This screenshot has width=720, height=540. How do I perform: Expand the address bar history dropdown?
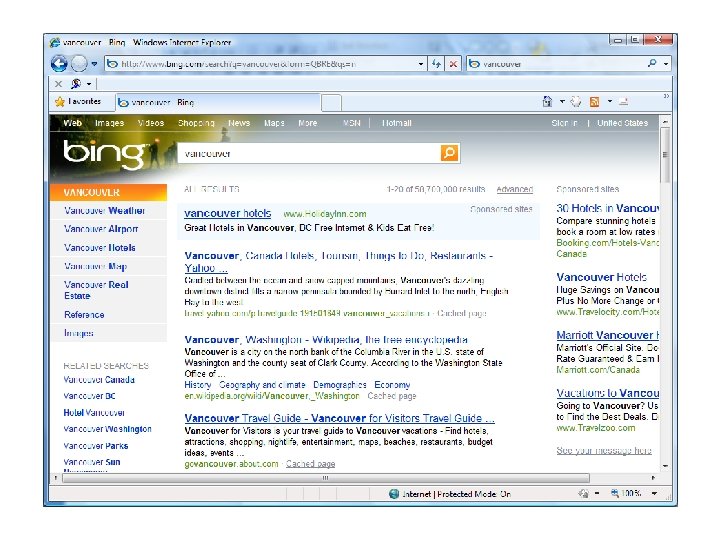coord(421,64)
